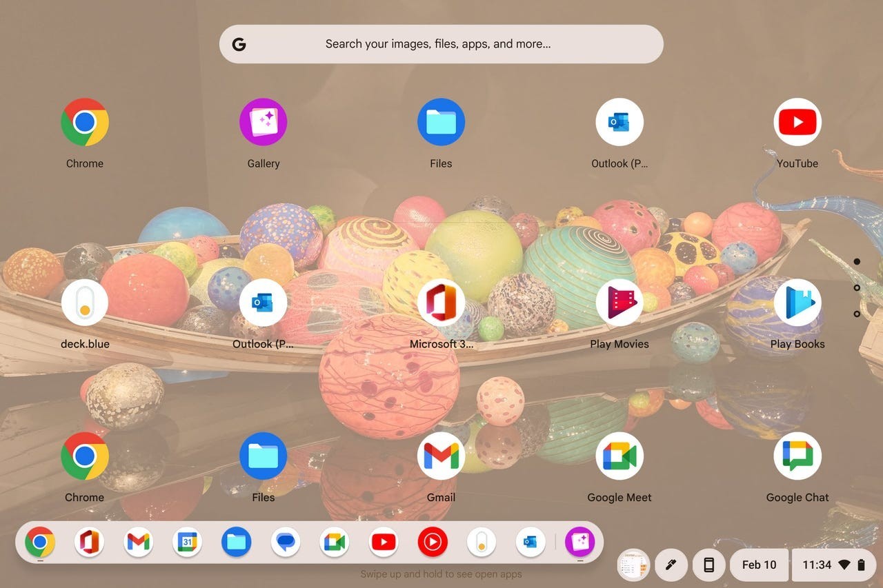Open Google Meet from the launcher grid
This screenshot has width=883, height=588.
coord(619,456)
